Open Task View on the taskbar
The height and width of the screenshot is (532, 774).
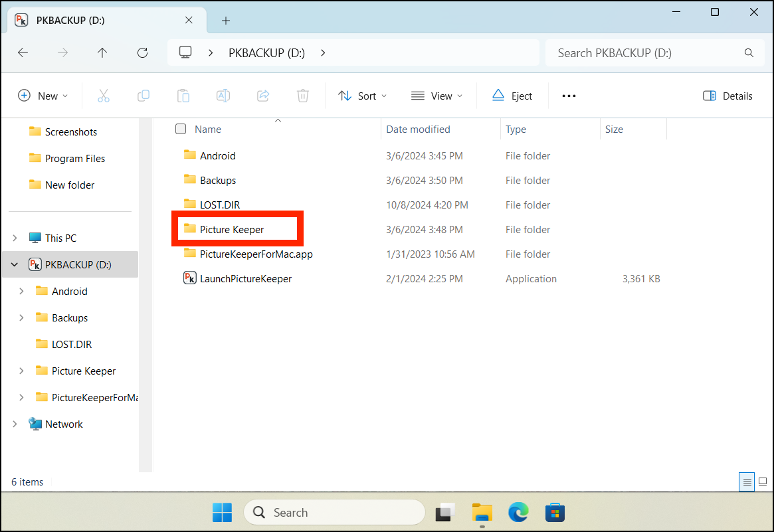coord(444,512)
